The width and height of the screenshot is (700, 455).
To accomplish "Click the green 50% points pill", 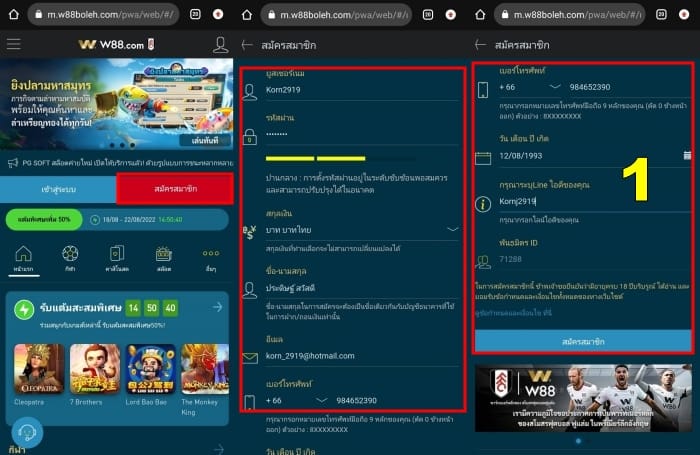I will [x=44, y=220].
